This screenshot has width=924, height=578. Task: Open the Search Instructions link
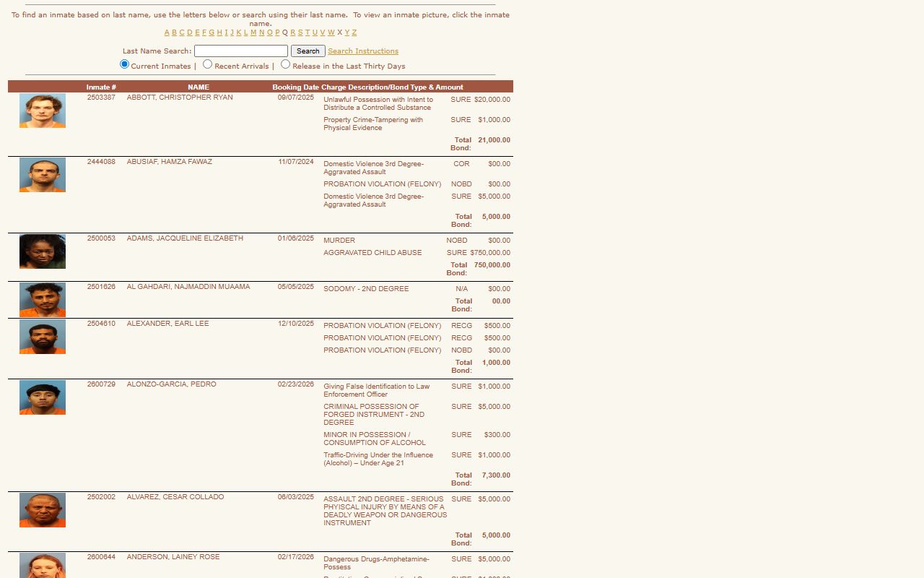click(x=363, y=51)
